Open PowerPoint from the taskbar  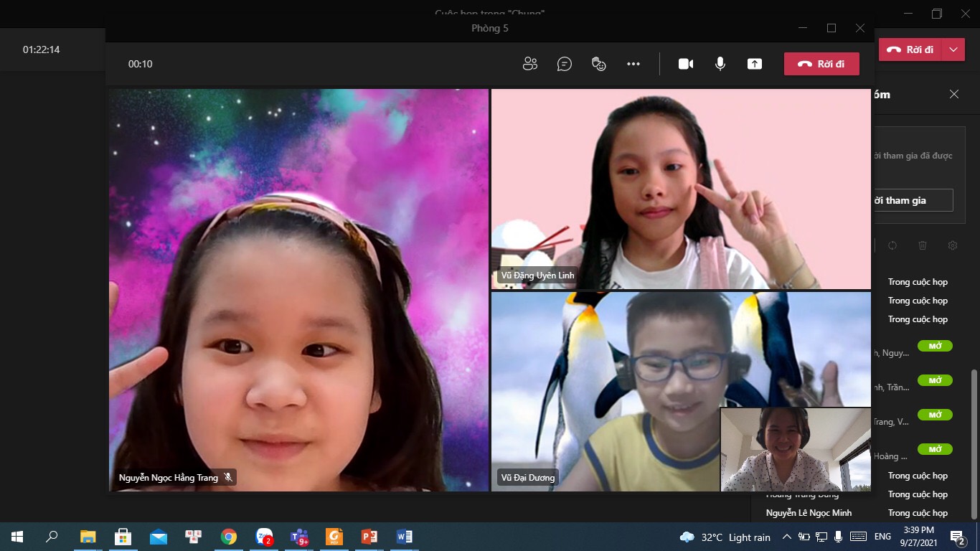[369, 537]
